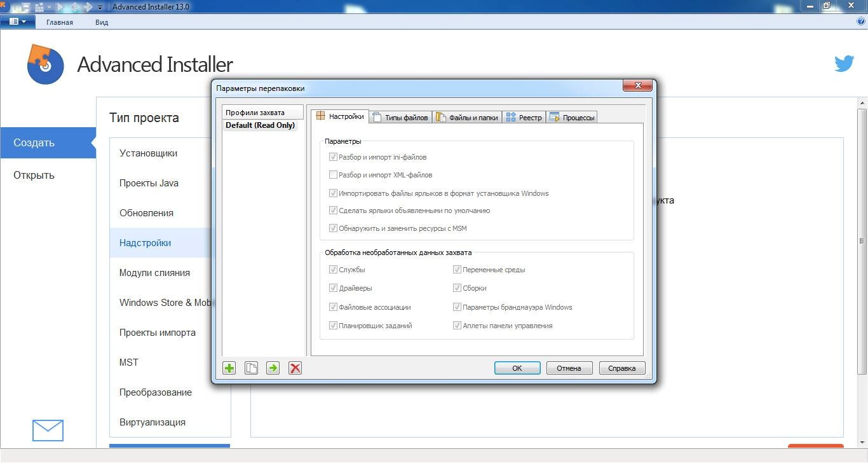Click the run play icon in title bar

click(x=62, y=7)
